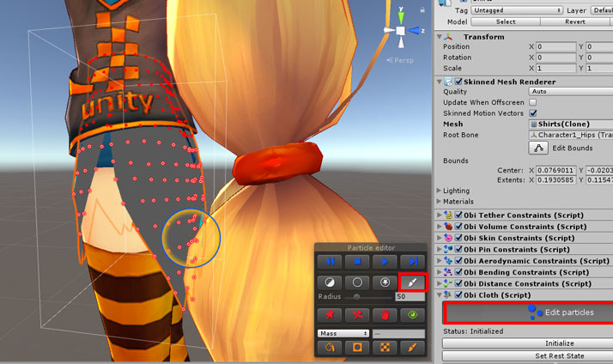Screen dimensions: 613x364
Task: Stop simulation in Particle editor
Action: pos(357,262)
